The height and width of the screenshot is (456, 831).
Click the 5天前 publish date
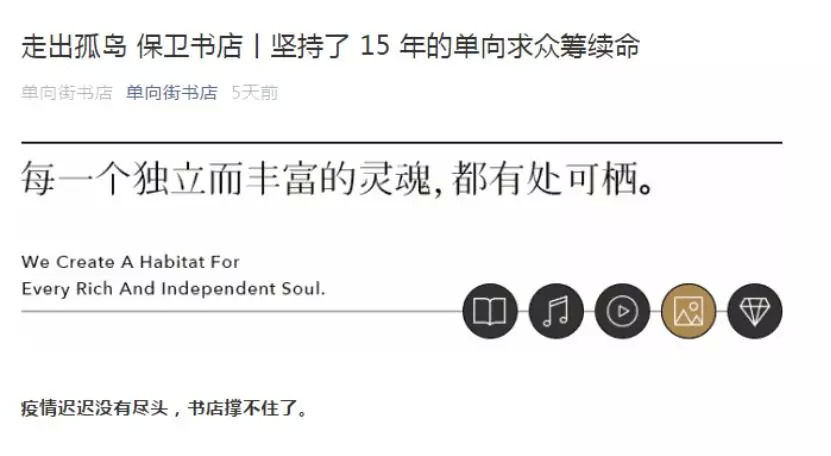pos(255,93)
